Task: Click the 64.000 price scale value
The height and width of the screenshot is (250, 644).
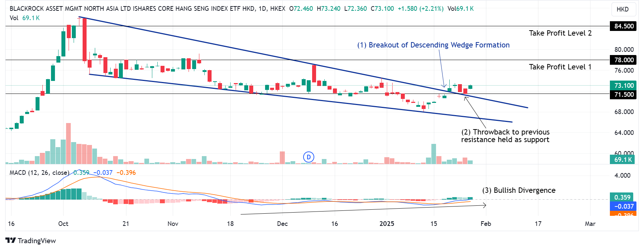Action: click(624, 133)
